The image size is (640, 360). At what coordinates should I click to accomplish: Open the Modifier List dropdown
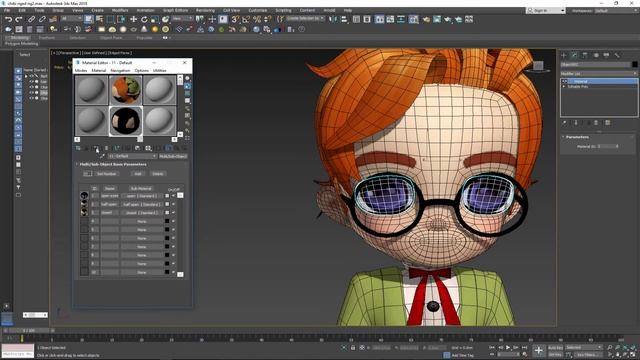(x=599, y=73)
